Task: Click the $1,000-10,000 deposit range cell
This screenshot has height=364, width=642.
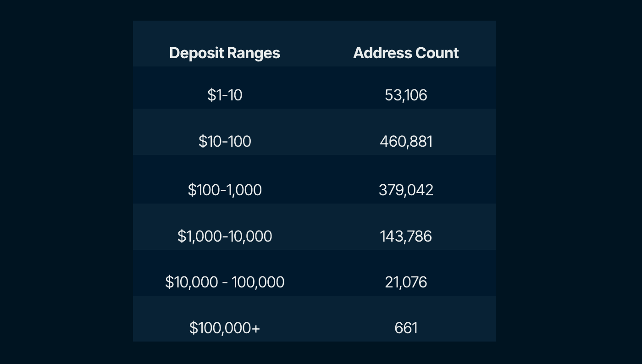Action: tap(225, 236)
